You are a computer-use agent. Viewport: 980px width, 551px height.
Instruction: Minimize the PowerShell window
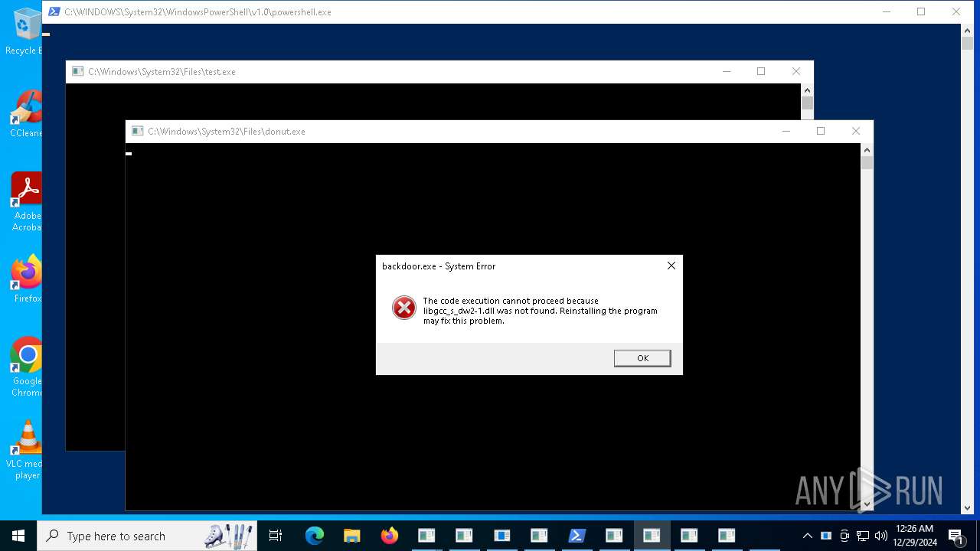(886, 11)
